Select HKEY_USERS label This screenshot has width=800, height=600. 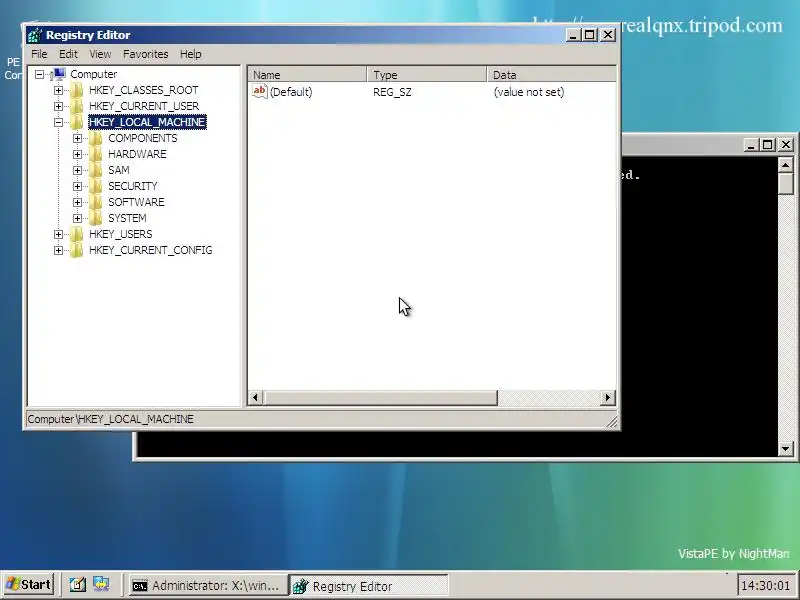coord(120,234)
